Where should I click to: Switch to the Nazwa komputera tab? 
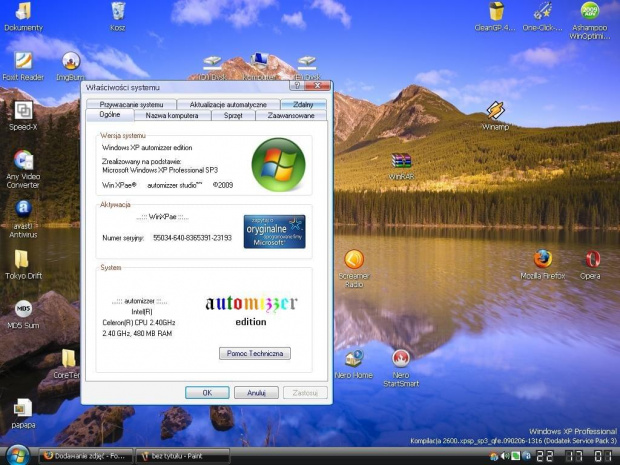[x=172, y=115]
